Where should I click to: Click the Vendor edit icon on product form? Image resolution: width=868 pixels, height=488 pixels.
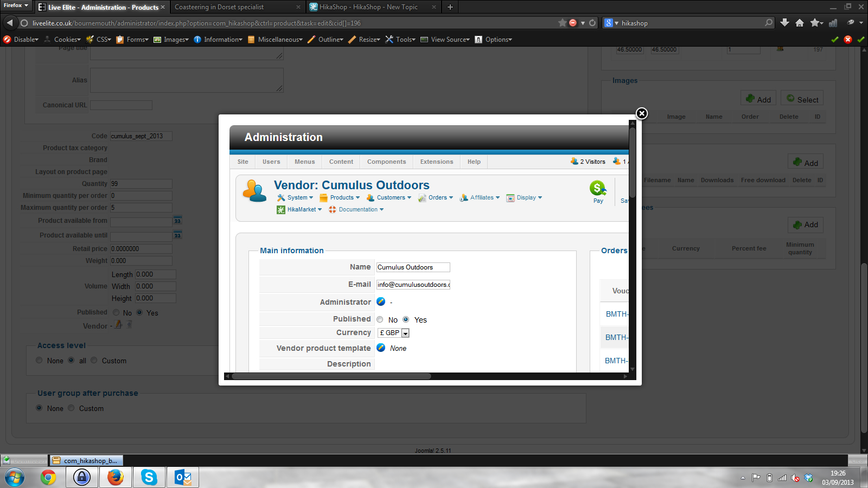tap(118, 325)
